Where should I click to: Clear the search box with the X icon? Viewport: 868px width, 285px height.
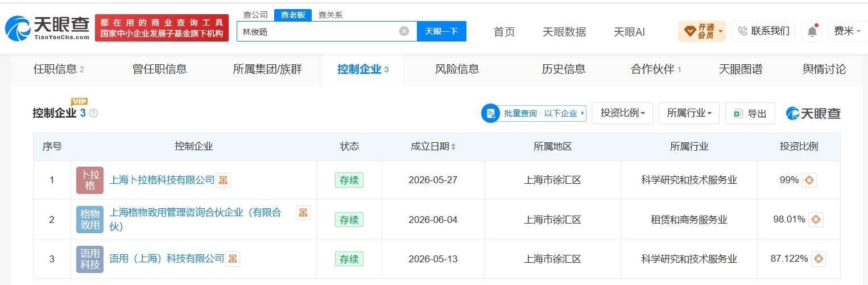(x=404, y=31)
